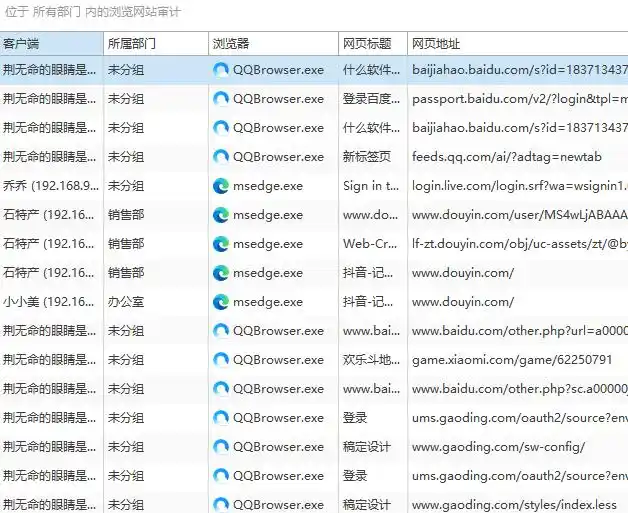Viewport: 628px width, 513px height.
Task: Click the 登录百度... page title cell
Action: click(x=371, y=99)
